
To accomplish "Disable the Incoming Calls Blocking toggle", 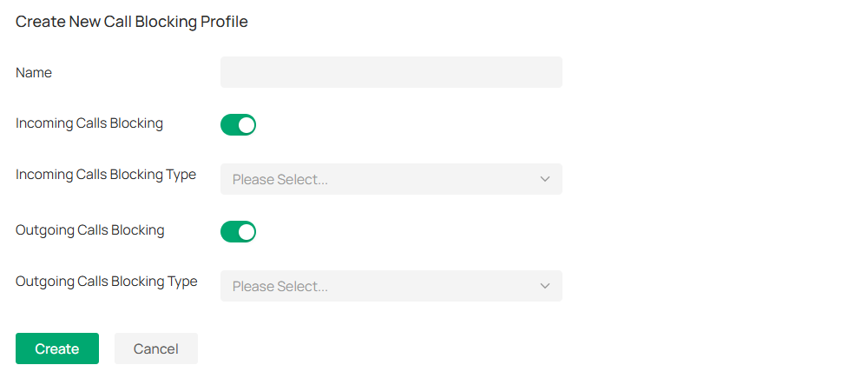I will [x=238, y=125].
